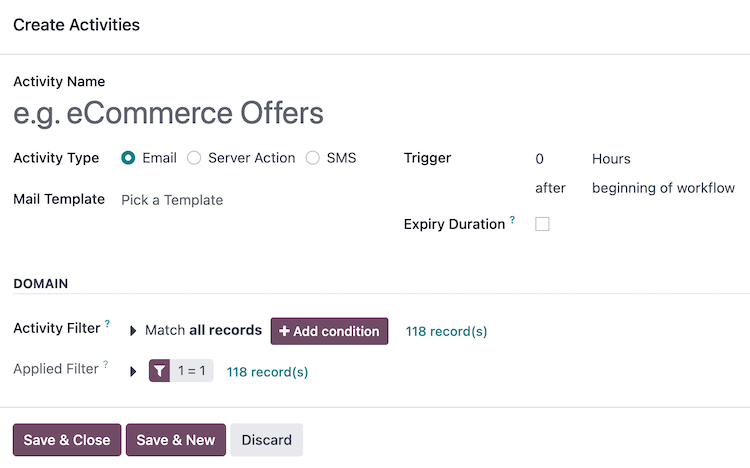The image size is (750, 468).
Task: Expand the Activity Filter disclosure triangle
Action: point(134,331)
